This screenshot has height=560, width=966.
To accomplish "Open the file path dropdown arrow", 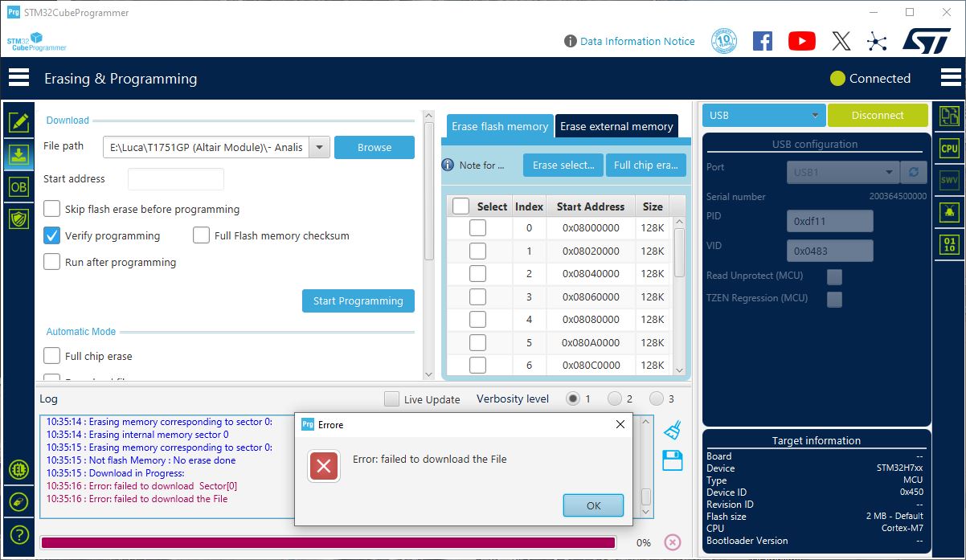I will point(319,147).
